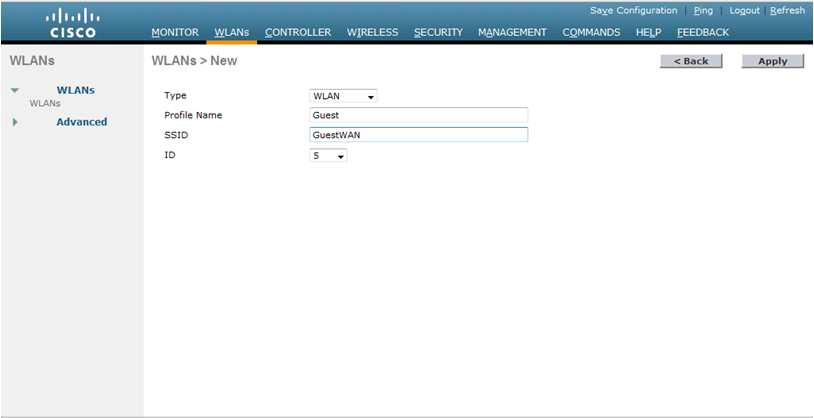Go to the SECURITY tab
This screenshot has height=418, width=814.
(x=438, y=32)
